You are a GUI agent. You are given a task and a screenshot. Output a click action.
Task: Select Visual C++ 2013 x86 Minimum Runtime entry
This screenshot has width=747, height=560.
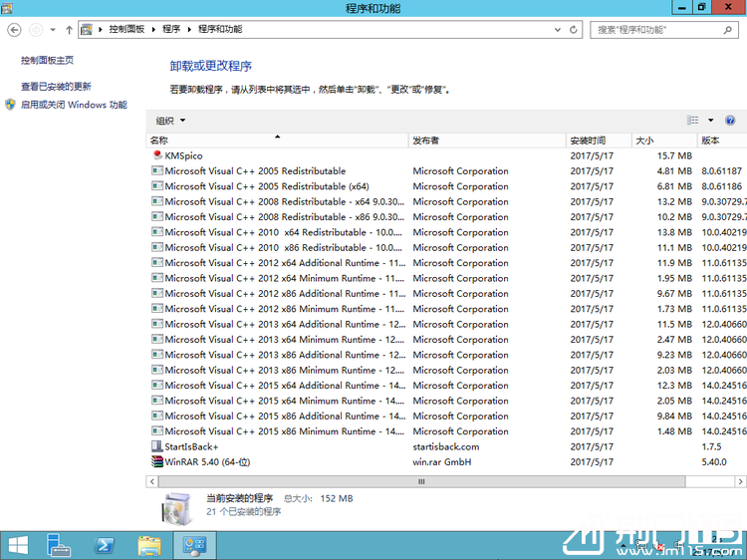[446, 370]
